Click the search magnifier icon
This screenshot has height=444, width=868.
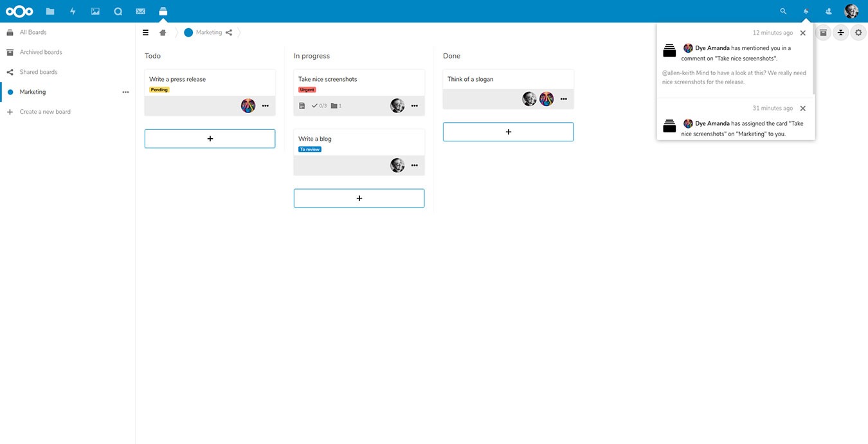[782, 11]
